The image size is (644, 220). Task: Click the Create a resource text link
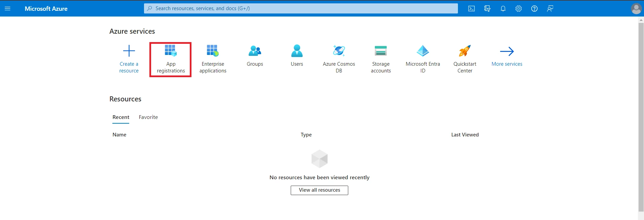tap(129, 67)
